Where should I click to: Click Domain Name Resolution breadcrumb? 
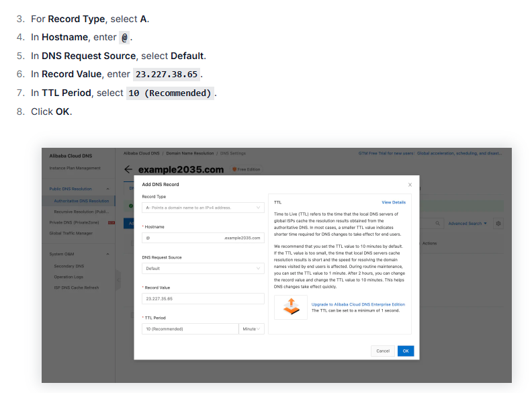point(190,153)
